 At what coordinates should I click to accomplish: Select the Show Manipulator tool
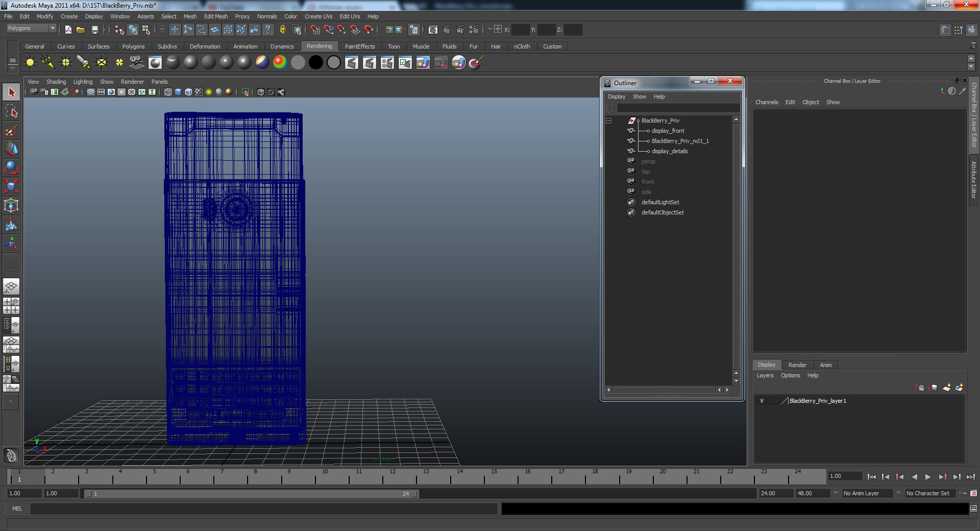tap(11, 243)
